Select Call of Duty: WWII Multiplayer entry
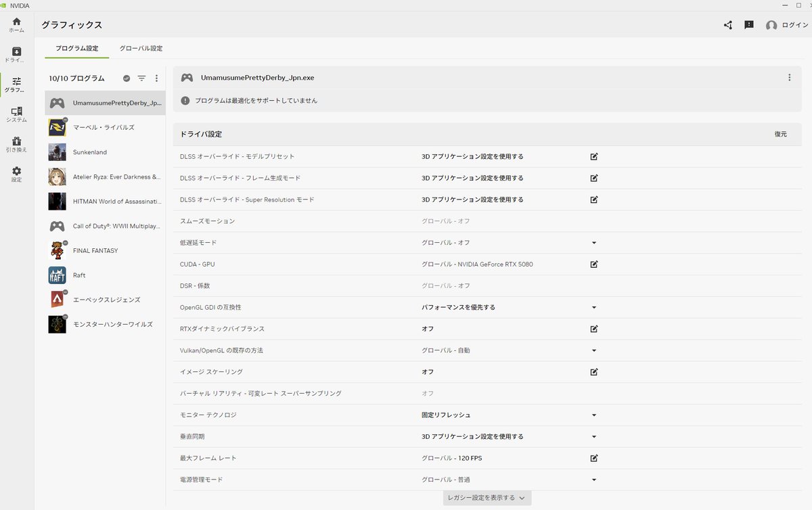 pos(105,226)
